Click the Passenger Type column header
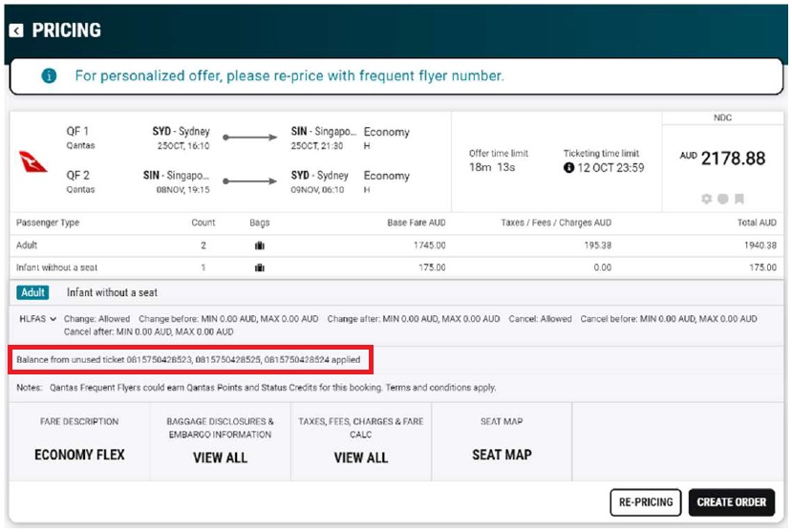The image size is (792, 532). click(x=48, y=223)
